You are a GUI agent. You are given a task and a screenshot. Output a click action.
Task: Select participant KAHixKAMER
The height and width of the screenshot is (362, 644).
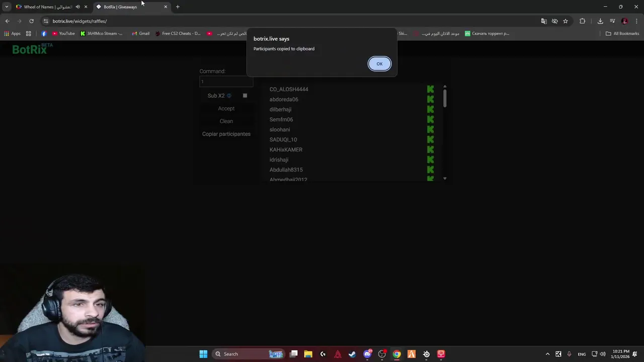pyautogui.click(x=286, y=150)
